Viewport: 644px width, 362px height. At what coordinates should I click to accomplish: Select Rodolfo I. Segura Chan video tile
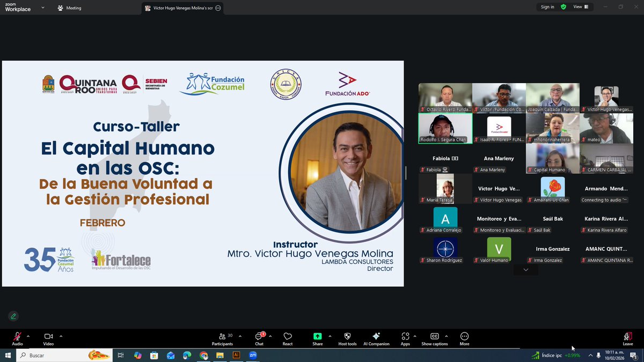445,129
